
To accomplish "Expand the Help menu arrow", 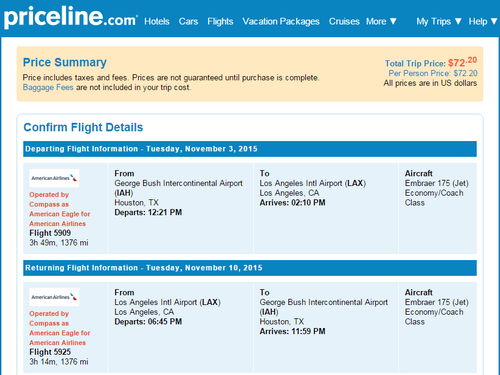I will (494, 21).
